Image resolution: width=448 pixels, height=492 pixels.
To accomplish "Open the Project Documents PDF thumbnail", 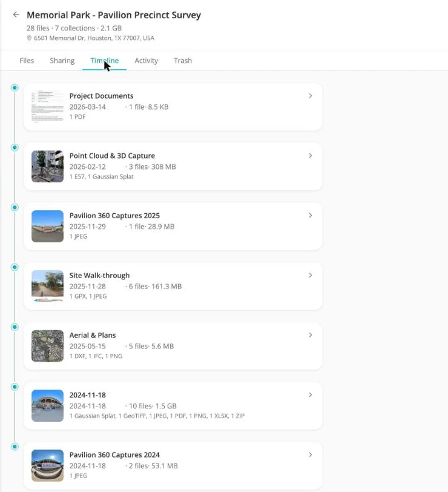I will tap(47, 107).
